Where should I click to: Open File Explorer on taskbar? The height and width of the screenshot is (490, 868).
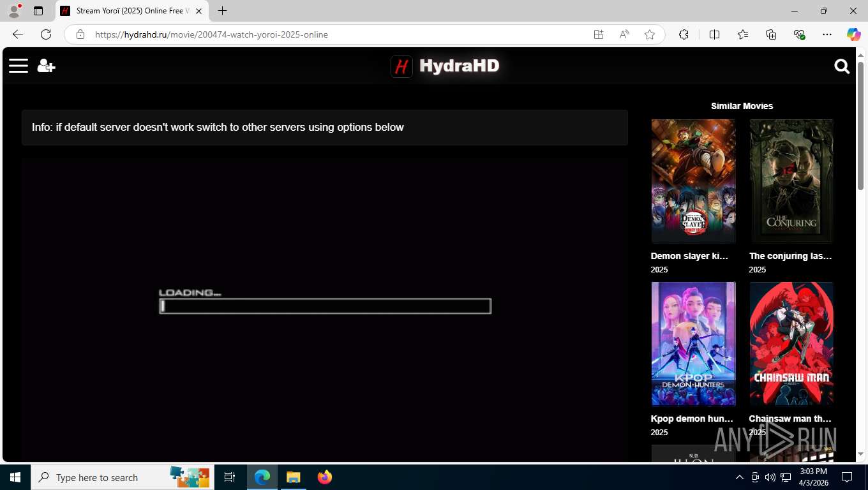293,477
